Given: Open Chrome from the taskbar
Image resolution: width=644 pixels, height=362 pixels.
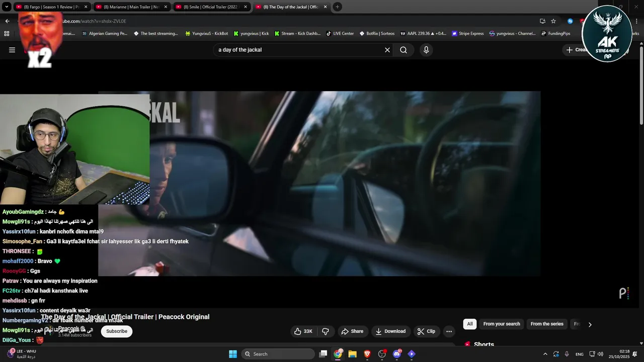Looking at the screenshot, I should (338, 354).
